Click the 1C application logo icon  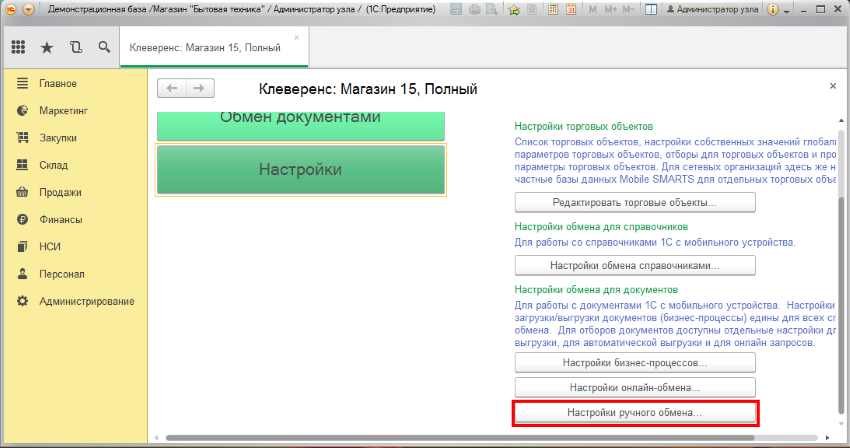10,9
